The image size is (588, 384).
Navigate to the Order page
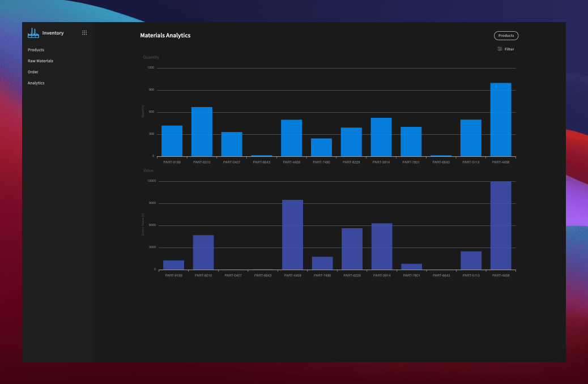coord(33,72)
